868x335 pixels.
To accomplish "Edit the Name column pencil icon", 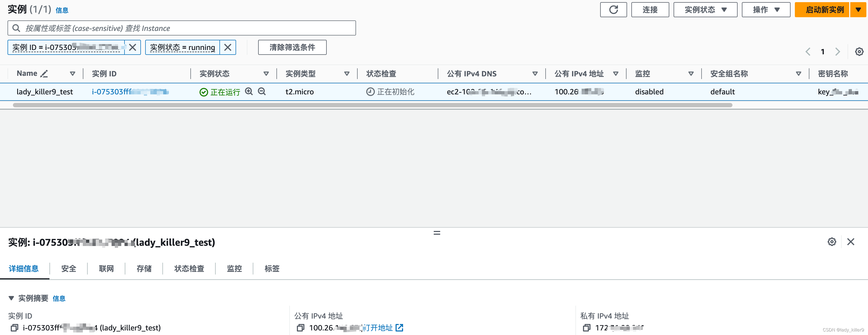I will point(44,73).
